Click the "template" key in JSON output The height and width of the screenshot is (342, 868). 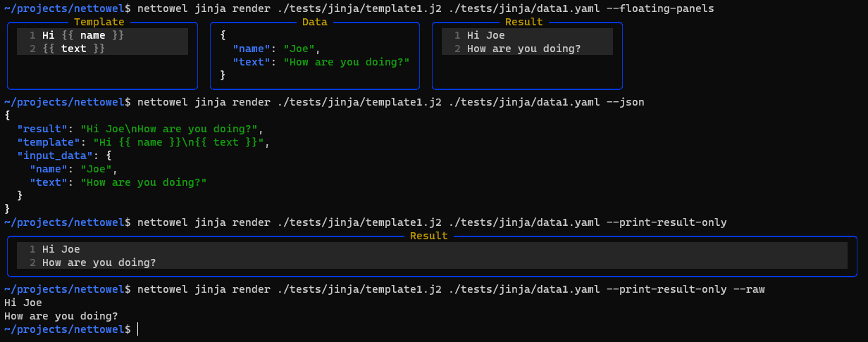click(x=49, y=142)
